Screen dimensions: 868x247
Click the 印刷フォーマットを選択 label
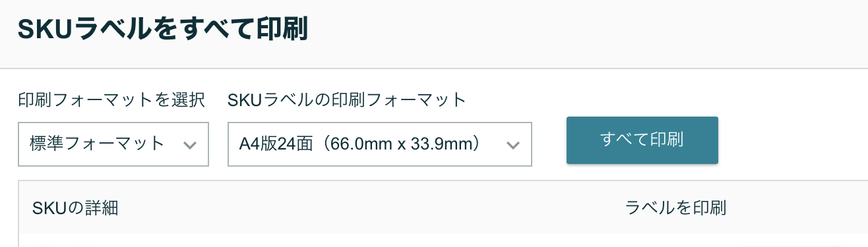tap(111, 100)
